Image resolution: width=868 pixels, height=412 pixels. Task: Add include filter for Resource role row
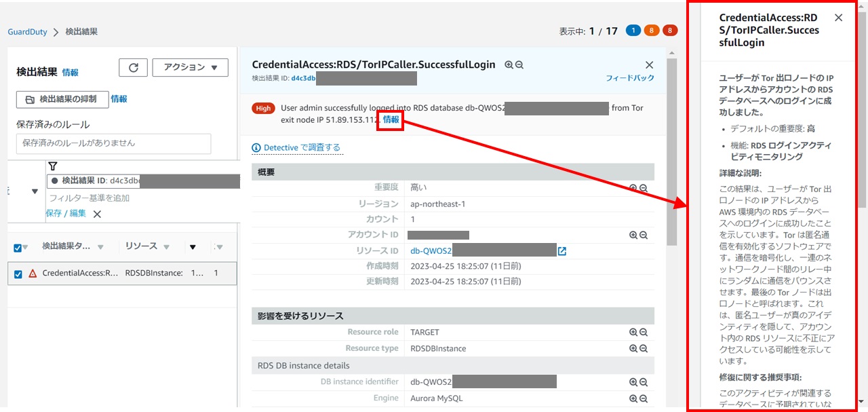click(x=633, y=333)
